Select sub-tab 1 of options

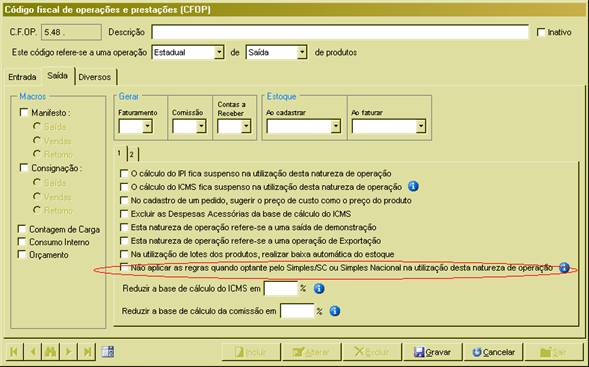coord(119,153)
